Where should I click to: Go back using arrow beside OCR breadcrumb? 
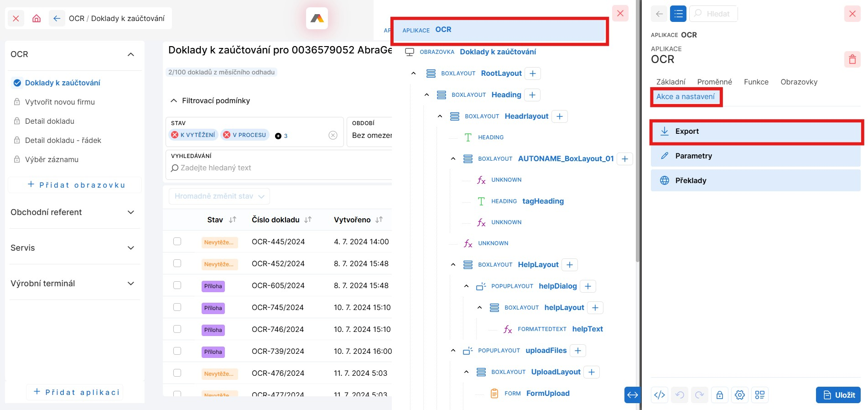pyautogui.click(x=57, y=18)
